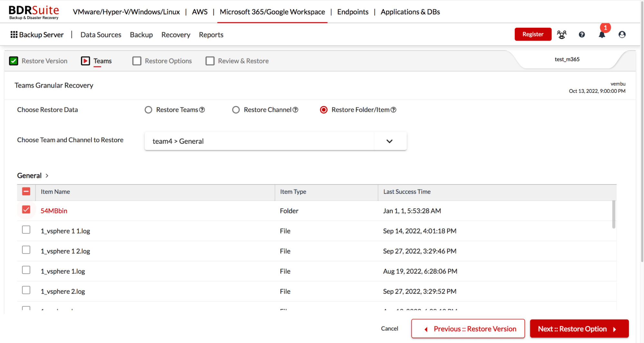Click the Folder type cell for 54MBbin
The height and width of the screenshot is (343, 644).
click(x=289, y=211)
